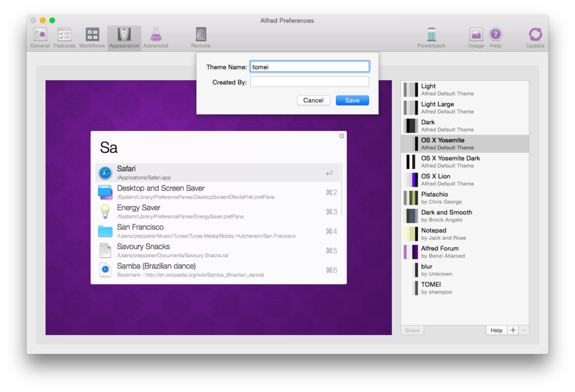The width and height of the screenshot is (575, 392).
Task: Click the Safari result title in preview
Action: pos(126,168)
